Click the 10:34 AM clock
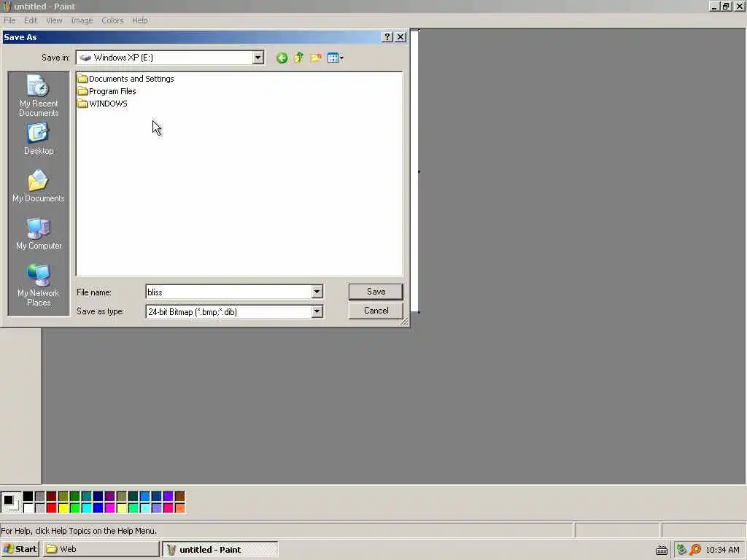The image size is (747, 560). coord(722,550)
